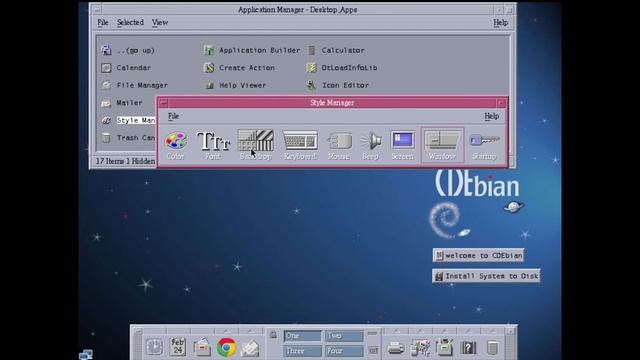This screenshot has width=640, height=360.
Task: Lock the screen with the padlock icon
Action: click(273, 335)
